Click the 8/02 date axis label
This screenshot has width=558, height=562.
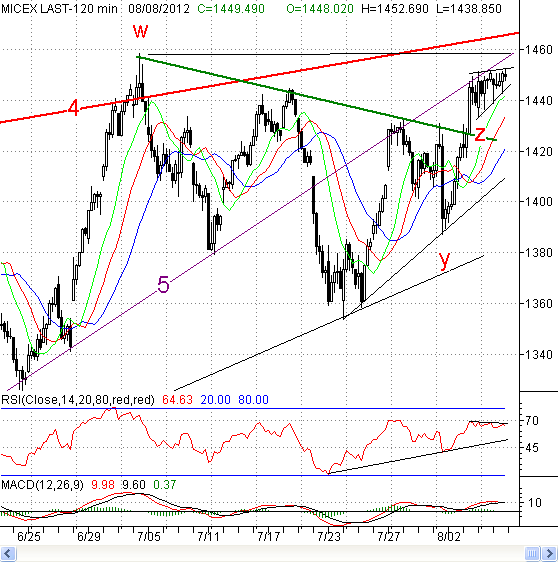tap(449, 537)
